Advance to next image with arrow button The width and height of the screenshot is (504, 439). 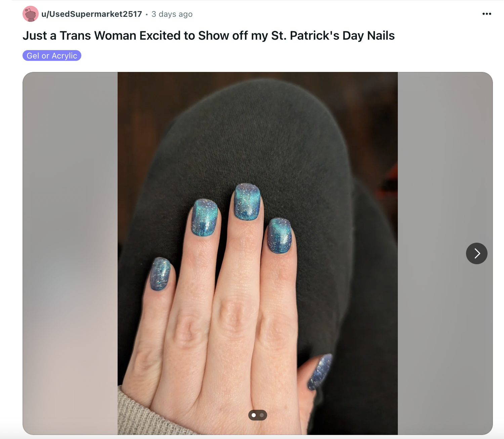click(476, 253)
